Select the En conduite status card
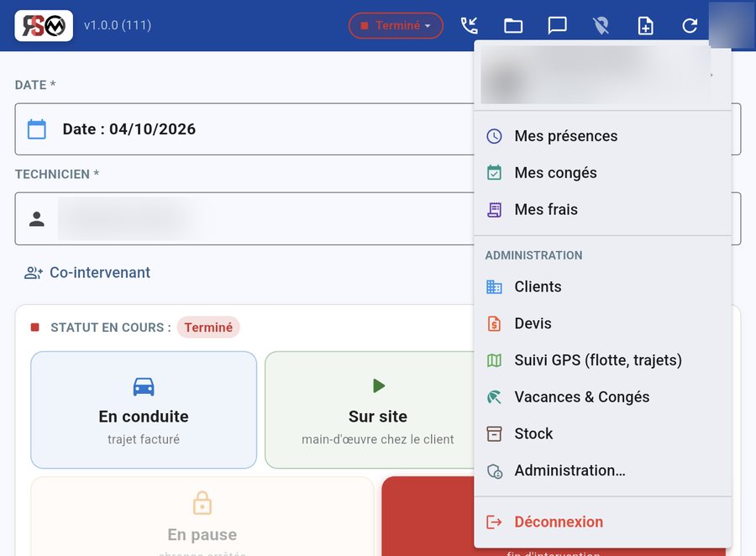The width and height of the screenshot is (756, 556). [x=144, y=410]
